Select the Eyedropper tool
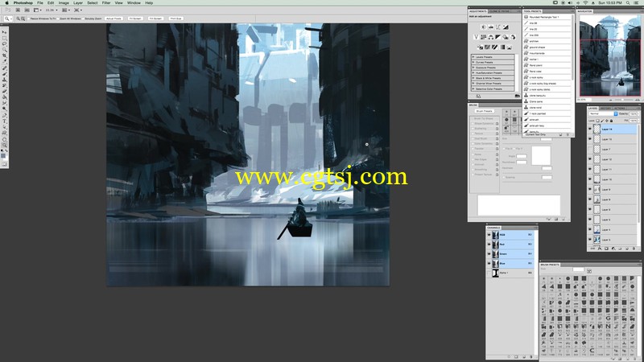Viewport: 644px width, 362px height. tap(5, 61)
